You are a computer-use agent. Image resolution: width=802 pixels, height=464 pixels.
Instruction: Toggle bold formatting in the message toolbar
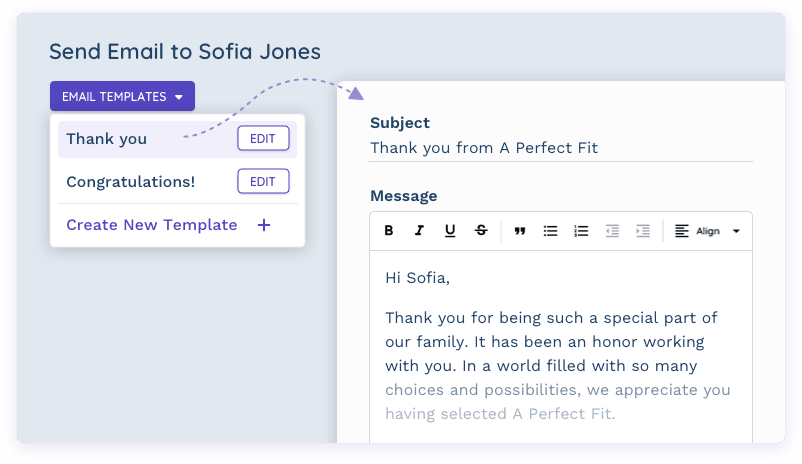click(389, 231)
